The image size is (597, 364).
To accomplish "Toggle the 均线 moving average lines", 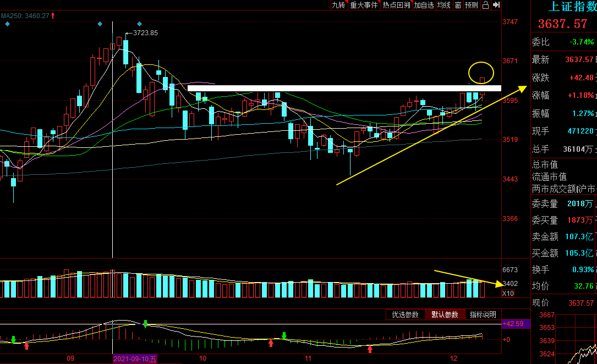I will [x=444, y=5].
